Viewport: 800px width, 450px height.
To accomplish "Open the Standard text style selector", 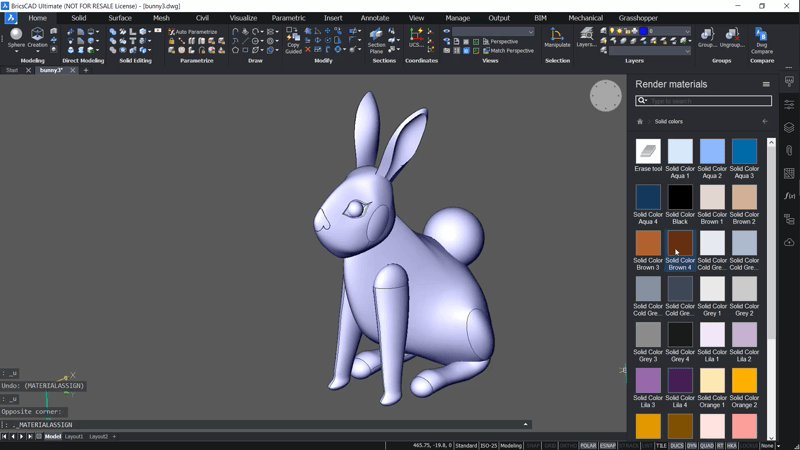I will click(x=466, y=445).
